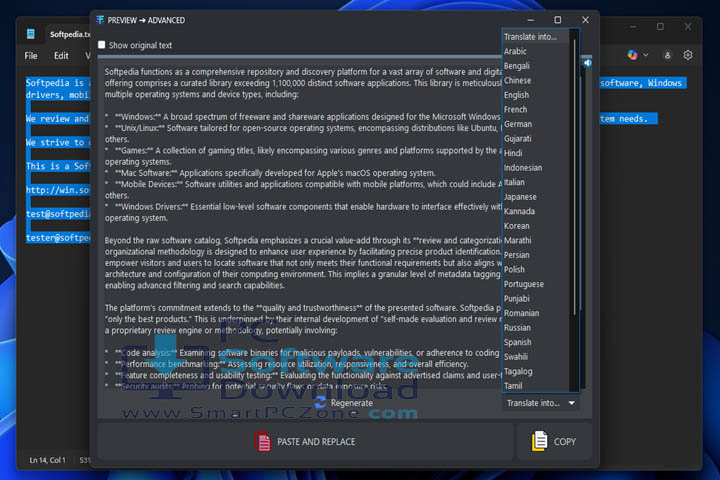This screenshot has height=480, width=720.
Task: Pick French from the language list
Action: [515, 110]
